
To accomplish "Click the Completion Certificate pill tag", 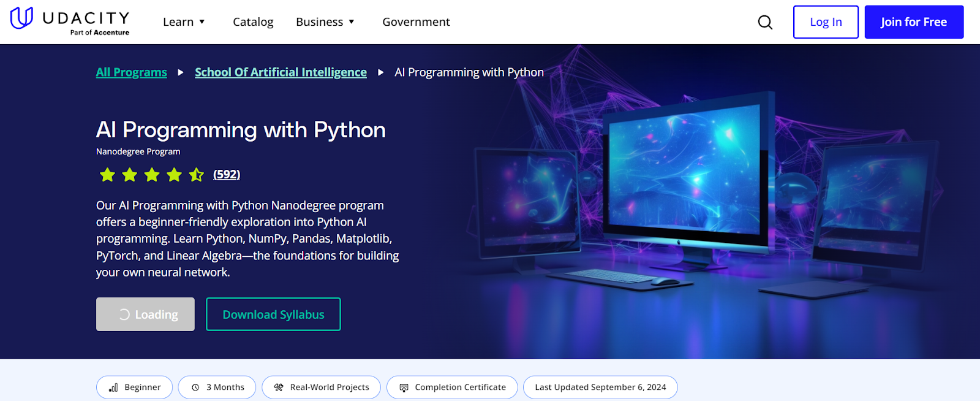I will click(452, 388).
